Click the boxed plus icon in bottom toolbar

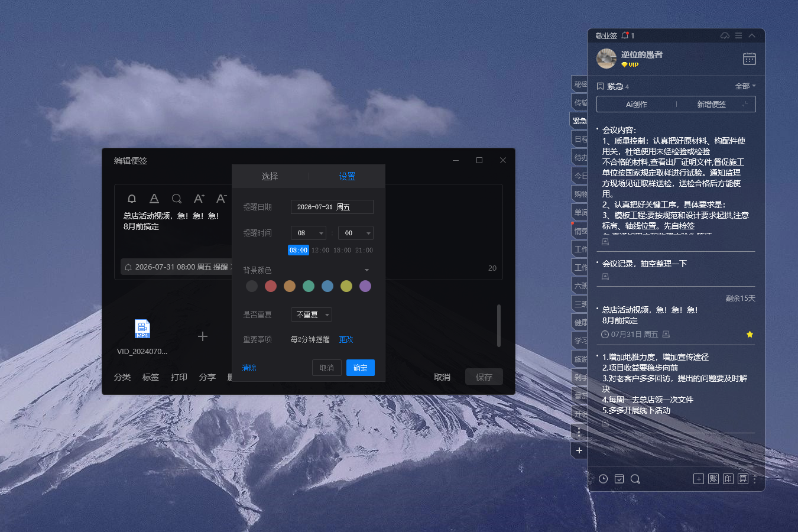pyautogui.click(x=699, y=479)
